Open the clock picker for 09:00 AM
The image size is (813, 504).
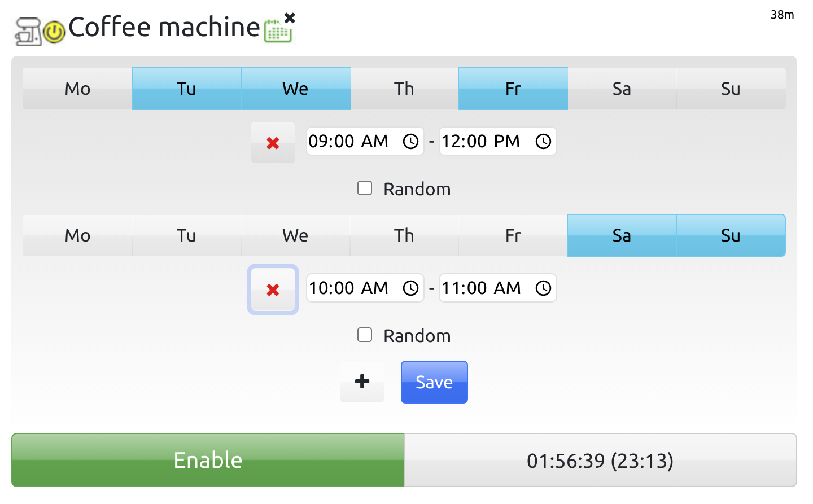[x=410, y=142]
